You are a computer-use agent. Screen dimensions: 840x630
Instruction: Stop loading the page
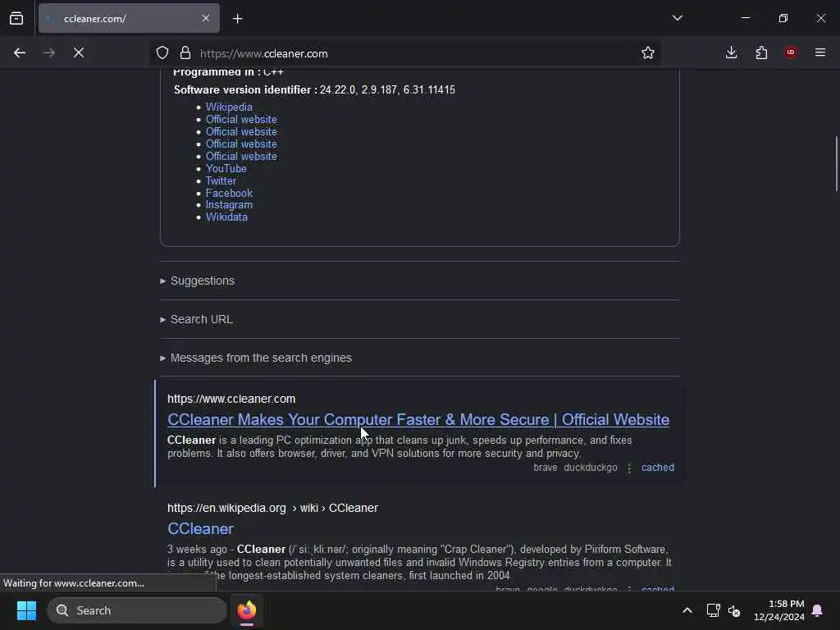click(79, 53)
